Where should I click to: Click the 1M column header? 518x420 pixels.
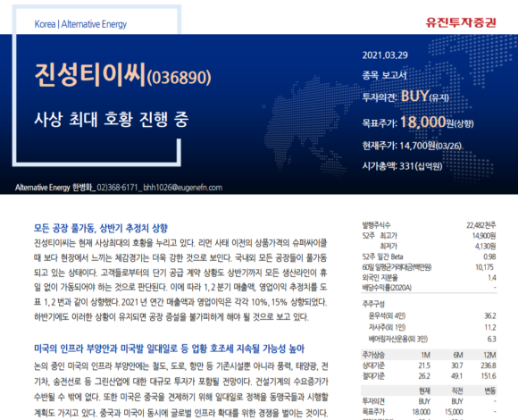pyautogui.click(x=425, y=355)
